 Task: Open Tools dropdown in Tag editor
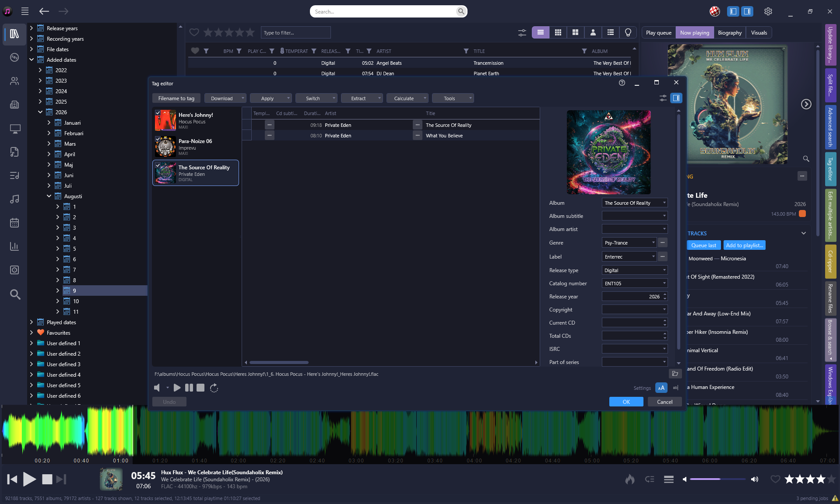pos(453,98)
